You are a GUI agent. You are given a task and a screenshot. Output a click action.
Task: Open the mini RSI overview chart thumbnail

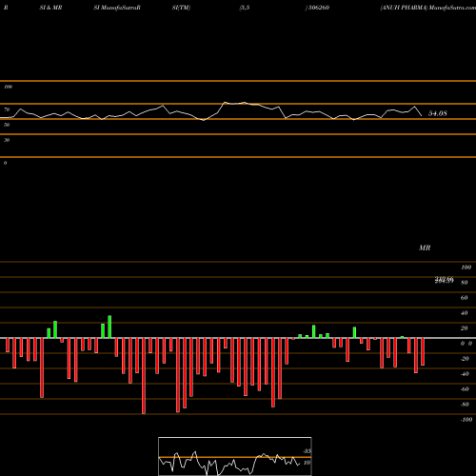pyautogui.click(x=235, y=456)
